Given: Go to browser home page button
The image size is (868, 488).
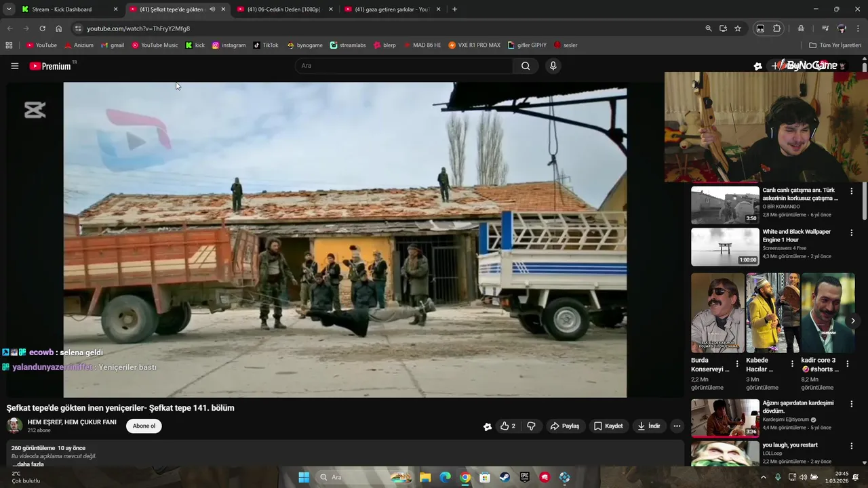Looking at the screenshot, I should tap(58, 28).
